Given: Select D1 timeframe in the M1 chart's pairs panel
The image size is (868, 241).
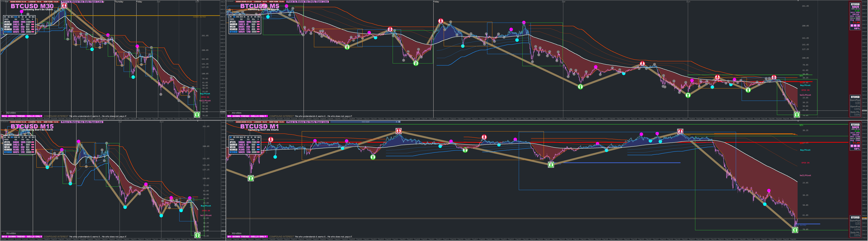Looking at the screenshot, I should click(252, 137).
